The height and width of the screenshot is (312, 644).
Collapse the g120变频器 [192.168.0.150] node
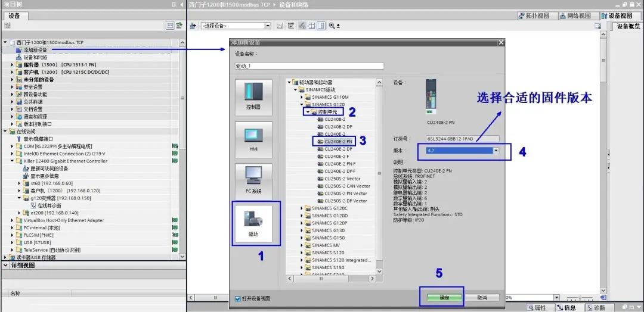point(19,198)
